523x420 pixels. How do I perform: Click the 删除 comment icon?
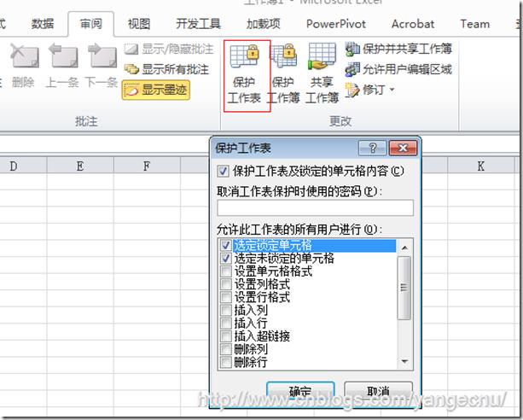24,67
